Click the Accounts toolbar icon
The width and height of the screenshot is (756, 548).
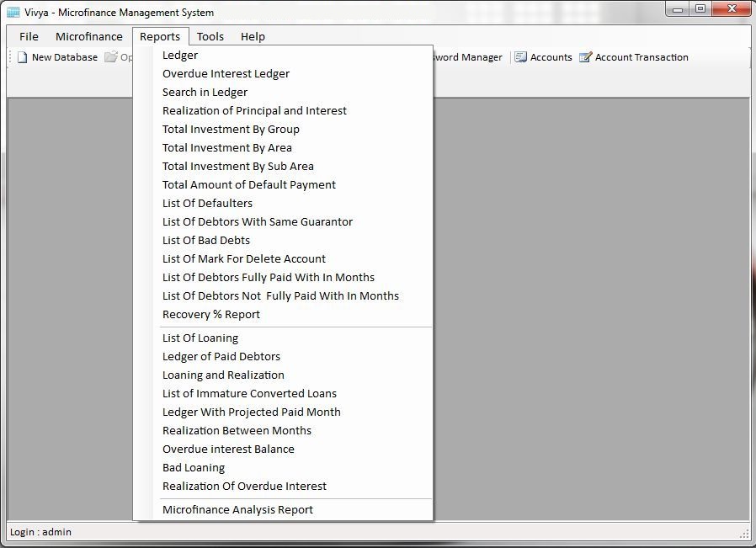point(521,57)
